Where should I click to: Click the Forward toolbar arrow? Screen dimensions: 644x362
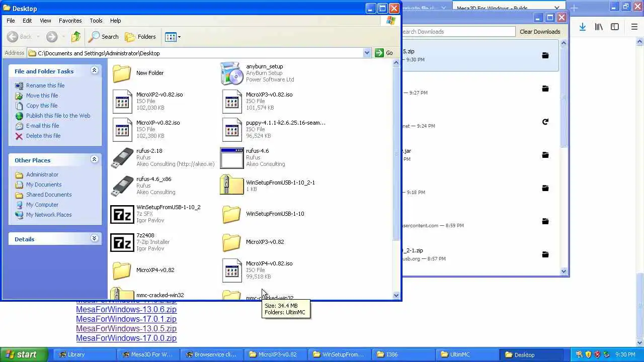click(52, 37)
